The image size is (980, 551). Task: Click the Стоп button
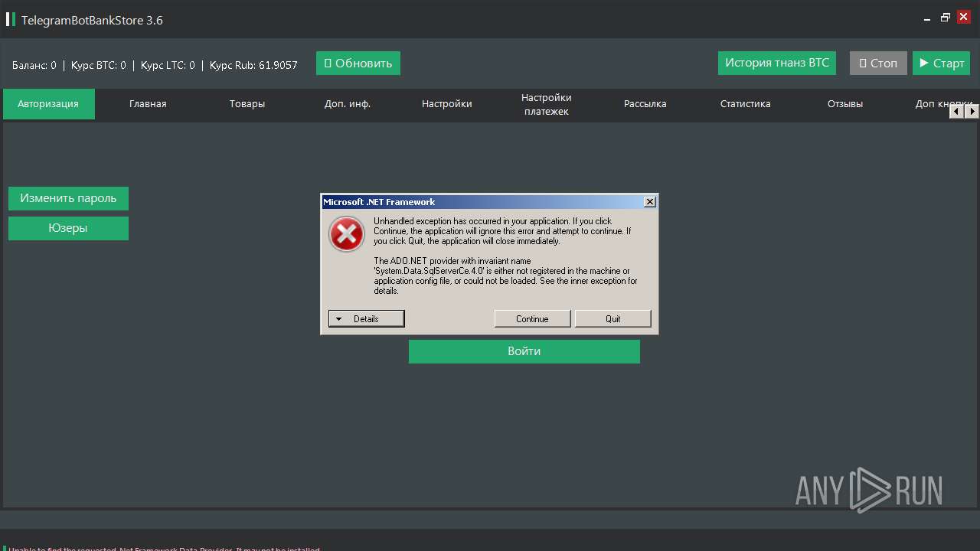click(878, 63)
